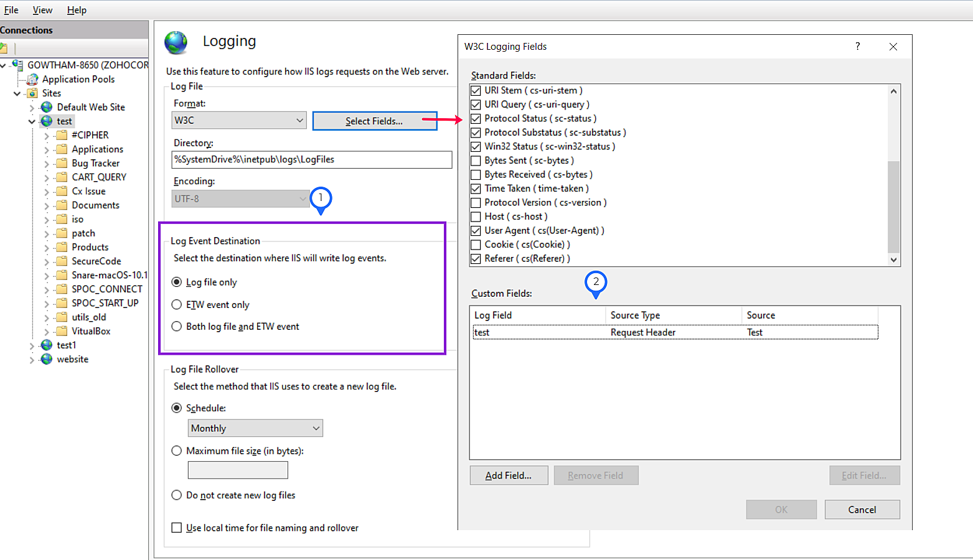
Task: Click the SecureCode folder icon
Action: pos(62,261)
